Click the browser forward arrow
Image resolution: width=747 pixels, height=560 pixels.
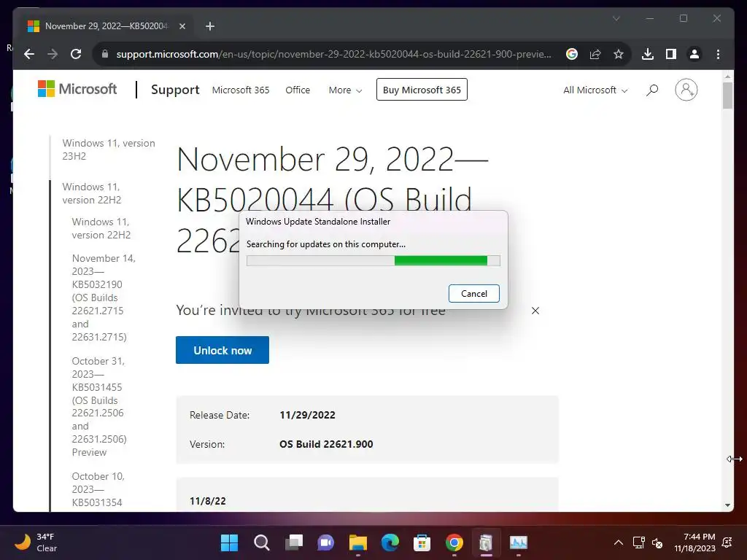(53, 54)
